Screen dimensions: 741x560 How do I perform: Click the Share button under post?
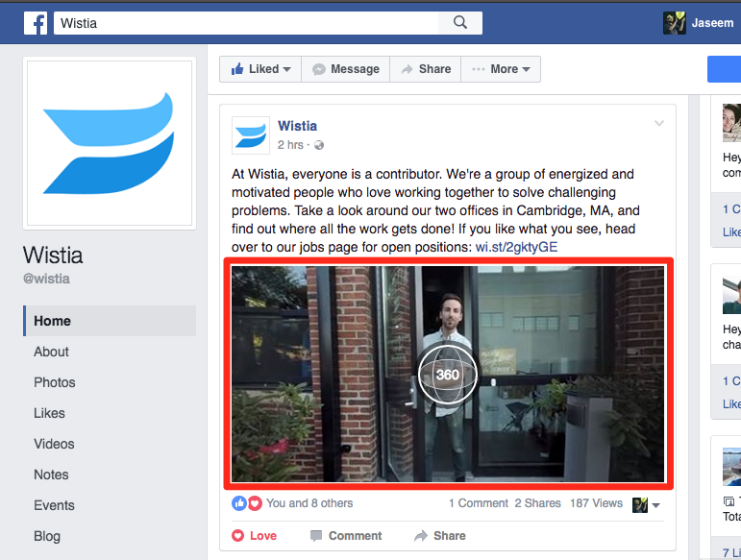pyautogui.click(x=439, y=536)
